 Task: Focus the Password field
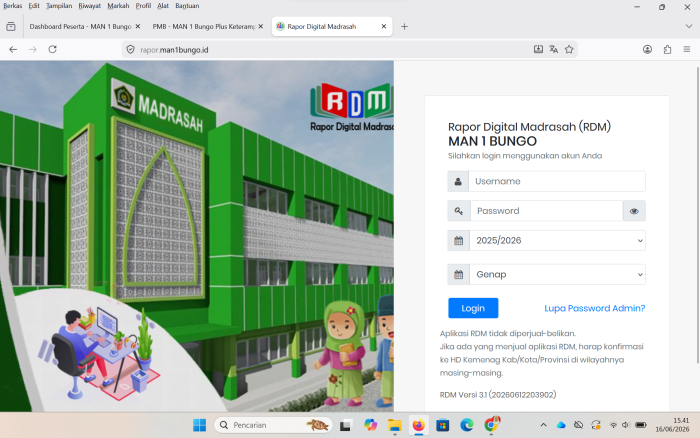tap(546, 211)
